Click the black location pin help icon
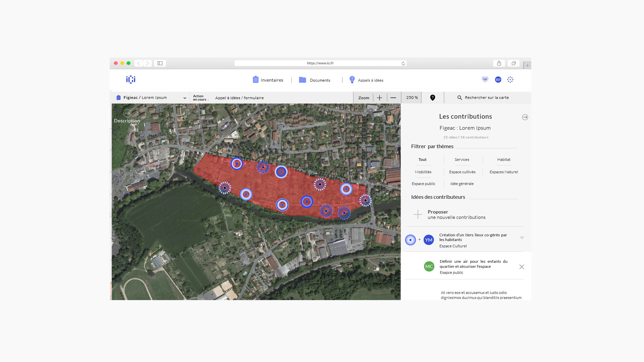 433,98
